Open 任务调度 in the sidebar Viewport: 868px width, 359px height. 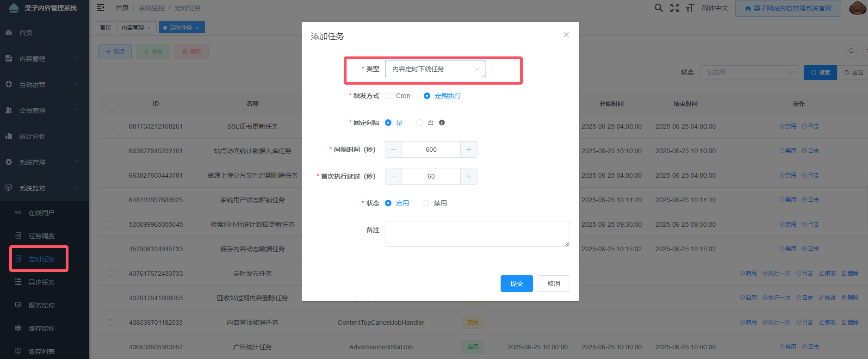coord(42,236)
